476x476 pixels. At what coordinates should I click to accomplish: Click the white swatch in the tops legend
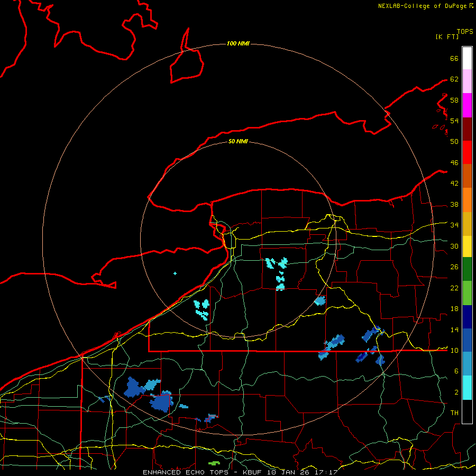(467, 58)
